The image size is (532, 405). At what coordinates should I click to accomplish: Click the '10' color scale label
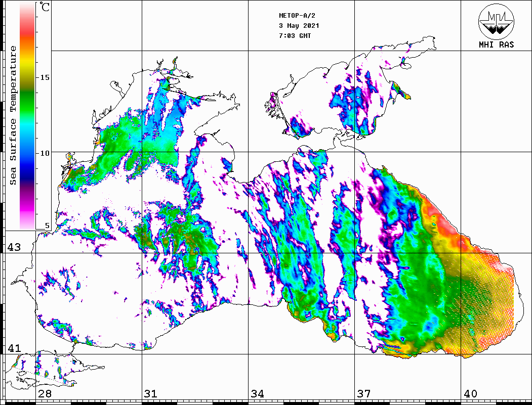click(x=45, y=153)
